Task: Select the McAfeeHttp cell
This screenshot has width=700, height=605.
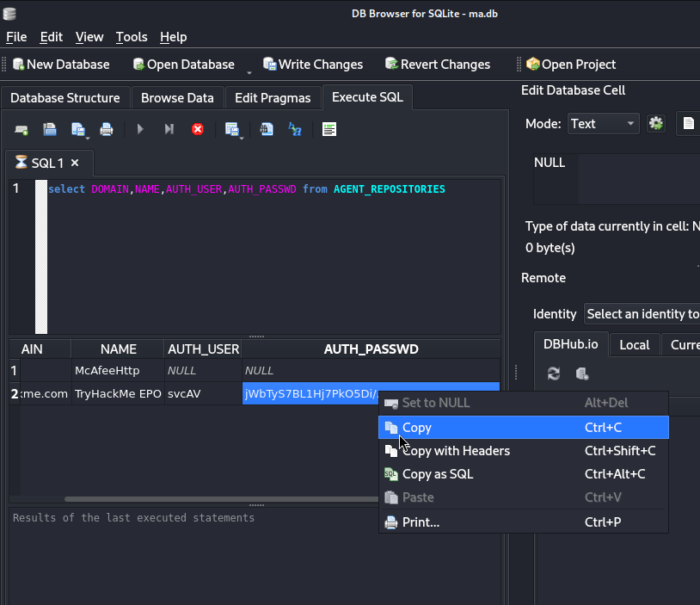Action: click(118, 370)
